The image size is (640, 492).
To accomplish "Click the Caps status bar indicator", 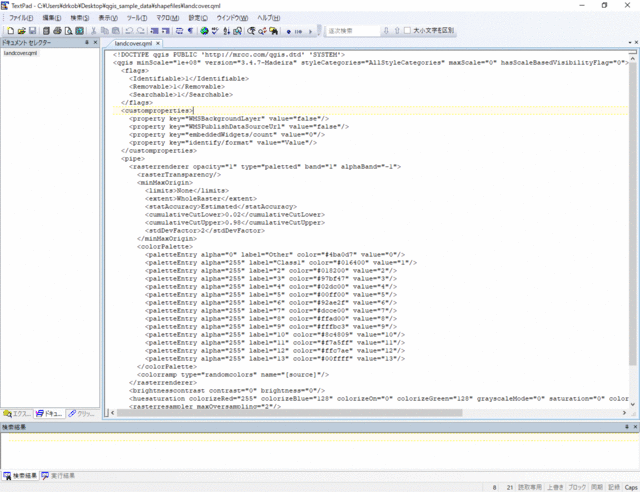I will coord(631,487).
